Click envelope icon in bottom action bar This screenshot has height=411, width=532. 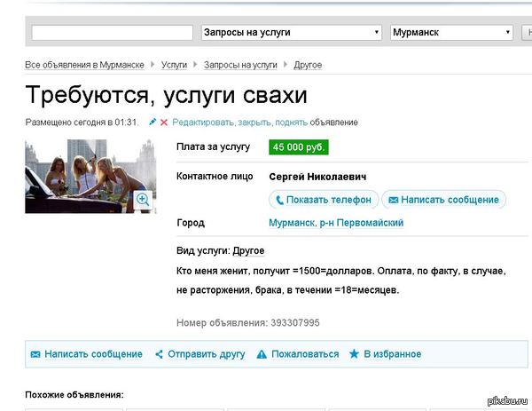point(35,354)
